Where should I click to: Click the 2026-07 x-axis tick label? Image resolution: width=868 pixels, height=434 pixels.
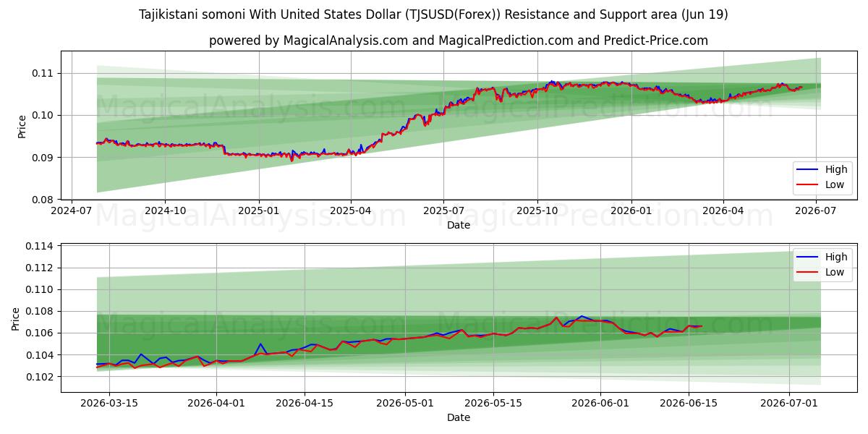point(816,211)
